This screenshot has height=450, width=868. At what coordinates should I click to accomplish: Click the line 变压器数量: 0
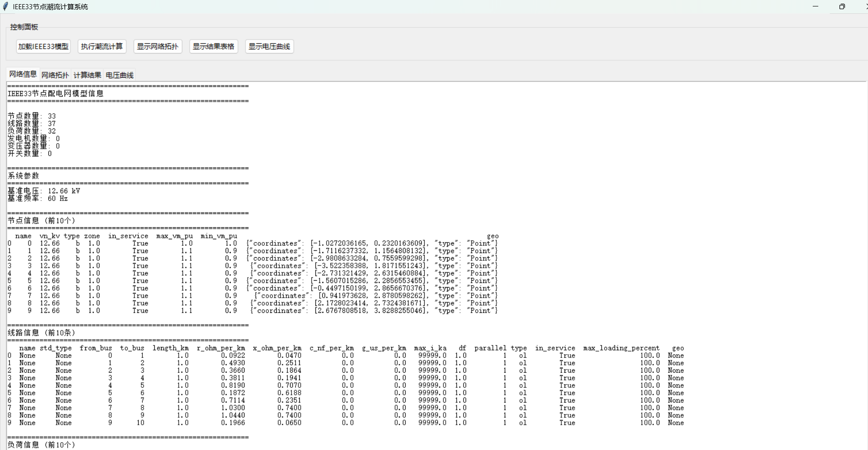tap(34, 146)
